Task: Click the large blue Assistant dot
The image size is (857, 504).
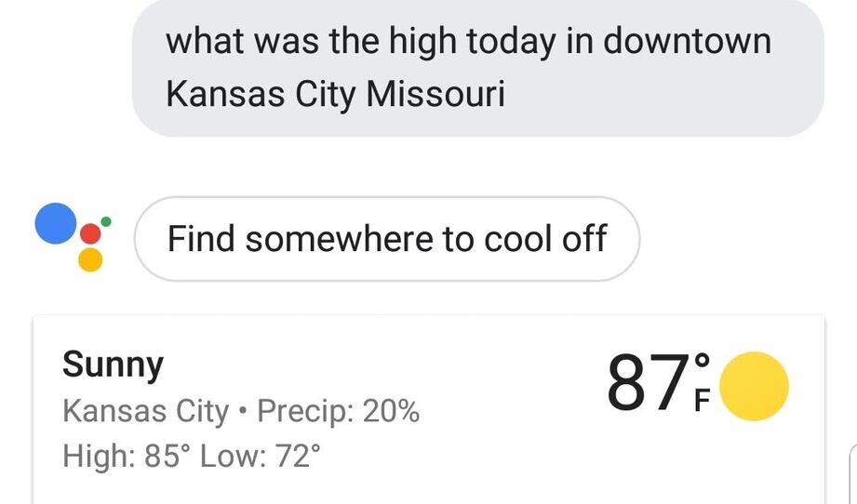Action: click(x=55, y=223)
